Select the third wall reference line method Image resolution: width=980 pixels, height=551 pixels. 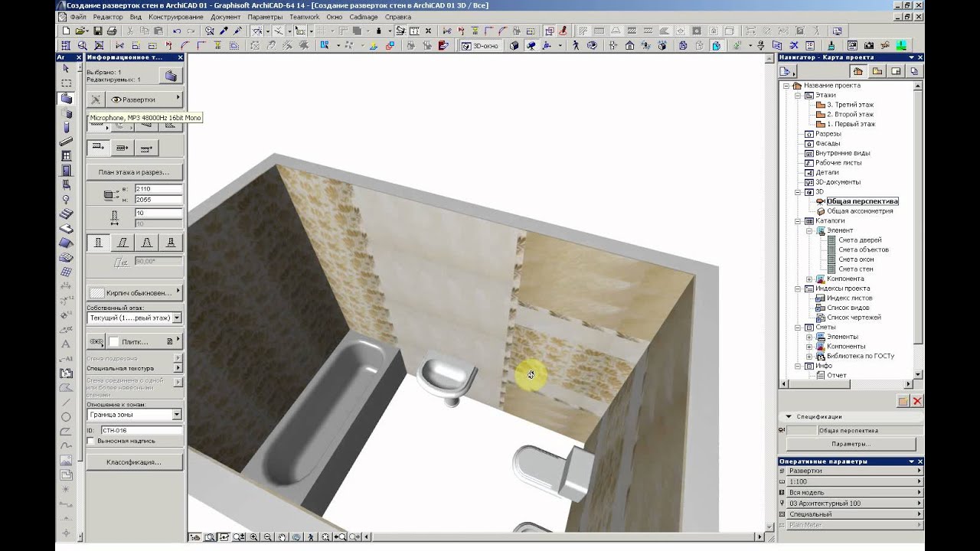tap(147, 147)
